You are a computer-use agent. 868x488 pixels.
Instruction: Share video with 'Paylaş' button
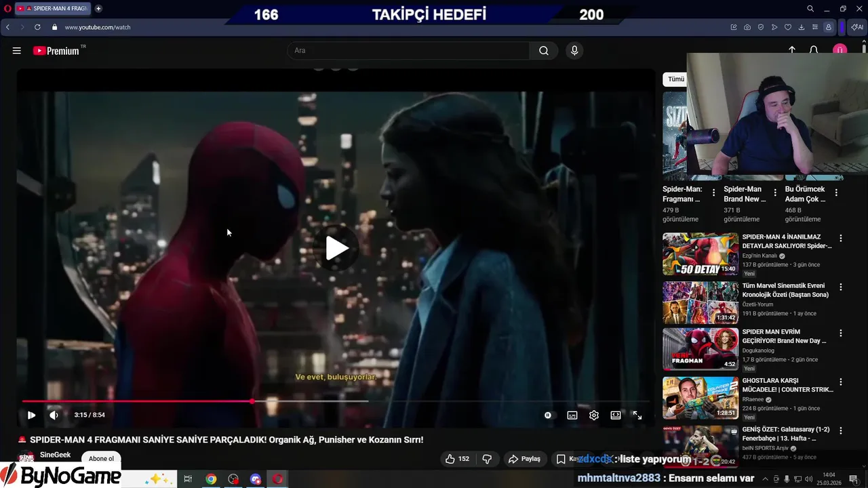pos(525,459)
